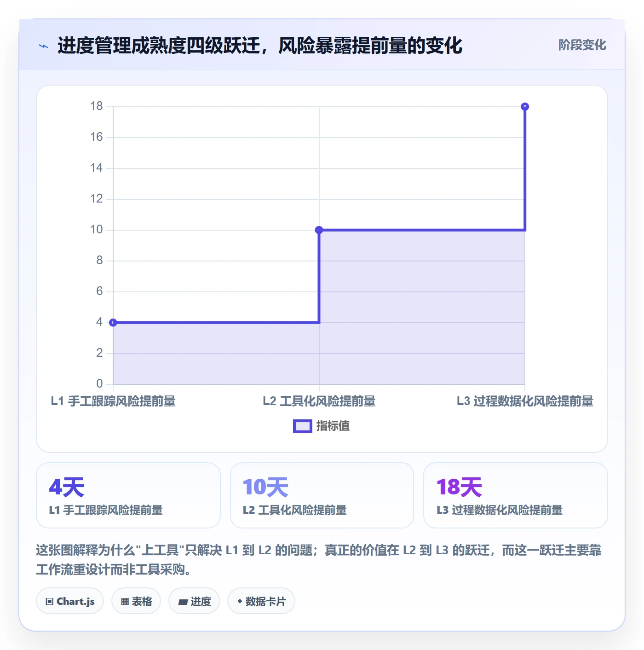644x650 pixels.
Task: Click the 进度 tag chip
Action: point(194,601)
